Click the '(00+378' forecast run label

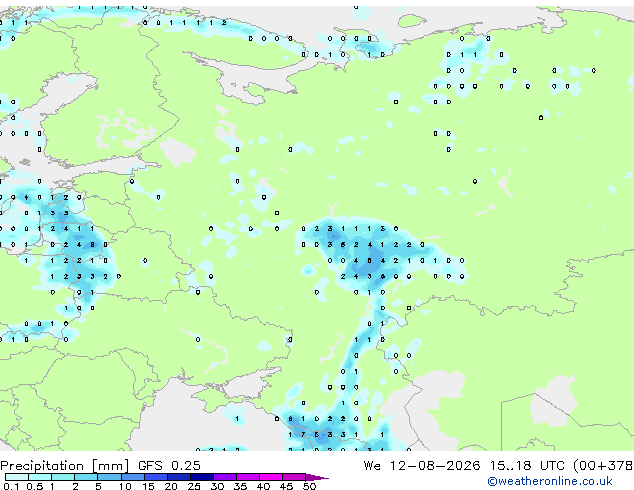(x=603, y=466)
